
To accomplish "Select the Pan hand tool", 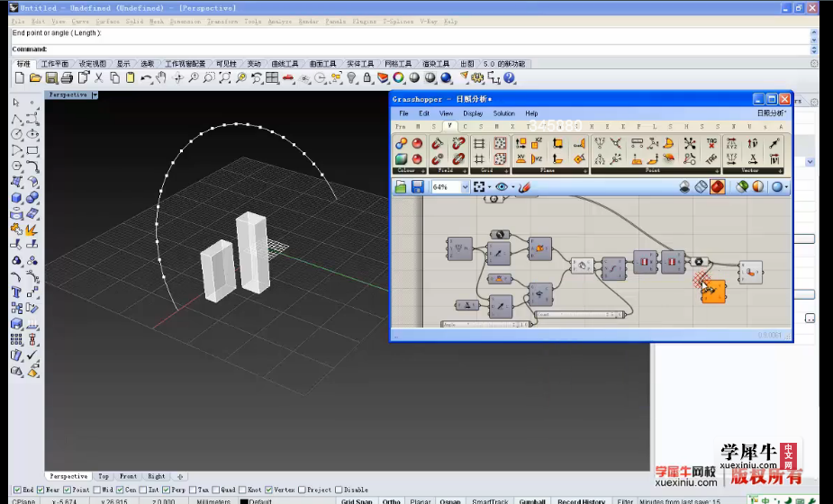I will 161,78.
